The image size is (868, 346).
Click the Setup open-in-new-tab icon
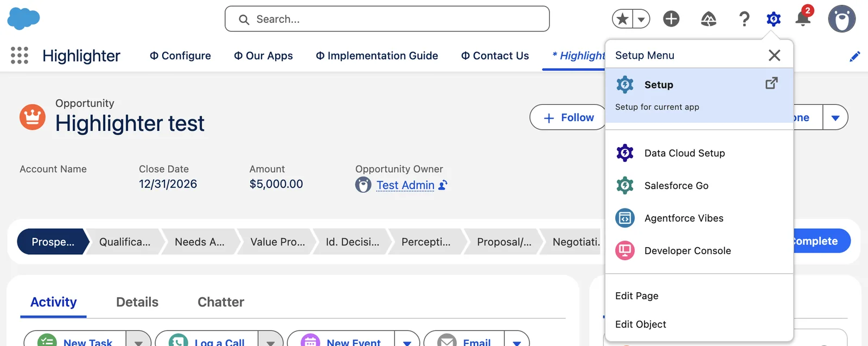tap(771, 83)
